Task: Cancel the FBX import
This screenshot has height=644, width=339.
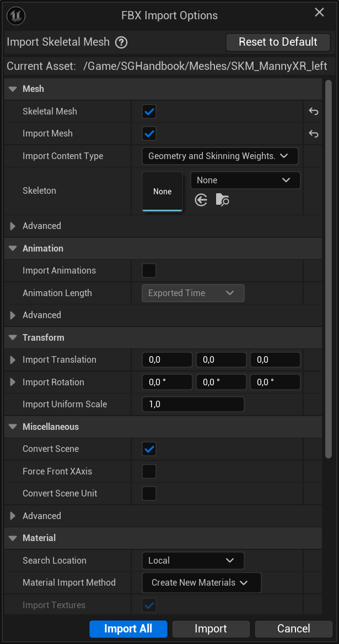Action: pyautogui.click(x=293, y=629)
